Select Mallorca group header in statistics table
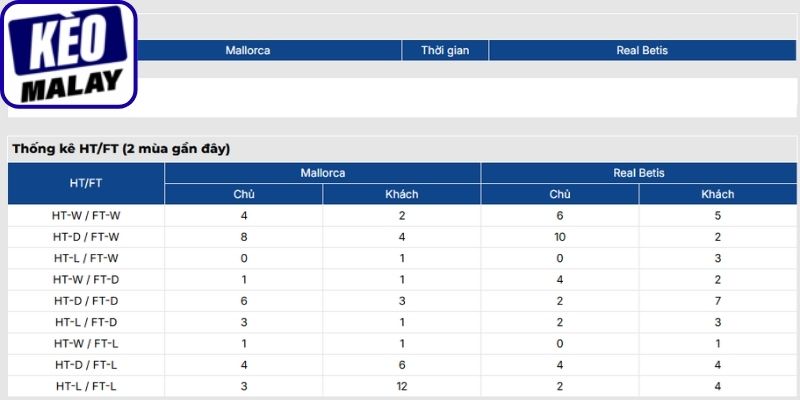Screen dimensions: 800x400 [x=322, y=173]
